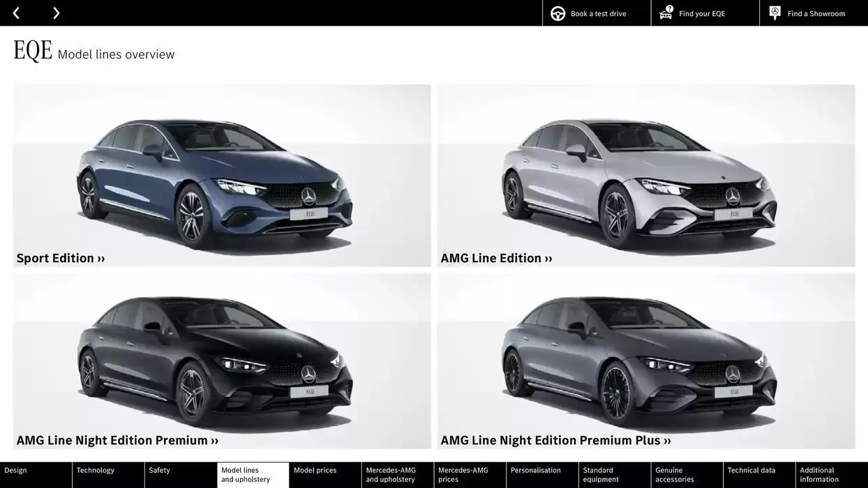Switch to the Safety tab
This screenshot has height=488, width=868.
(181, 475)
